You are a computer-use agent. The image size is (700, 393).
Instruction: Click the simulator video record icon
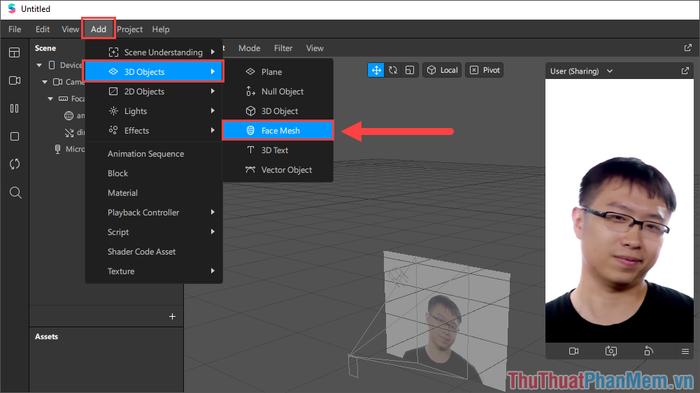click(574, 351)
